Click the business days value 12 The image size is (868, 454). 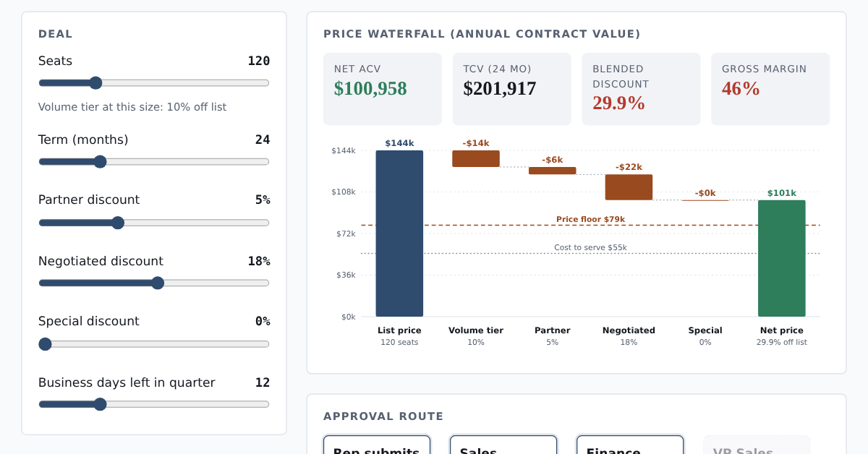tap(262, 382)
